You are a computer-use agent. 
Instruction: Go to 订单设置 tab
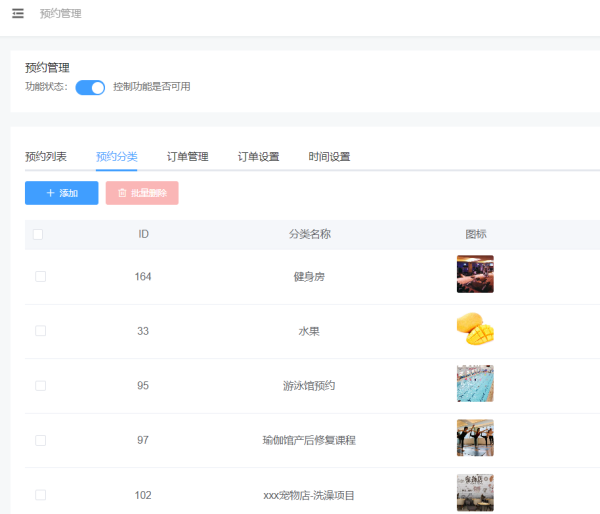(x=258, y=156)
